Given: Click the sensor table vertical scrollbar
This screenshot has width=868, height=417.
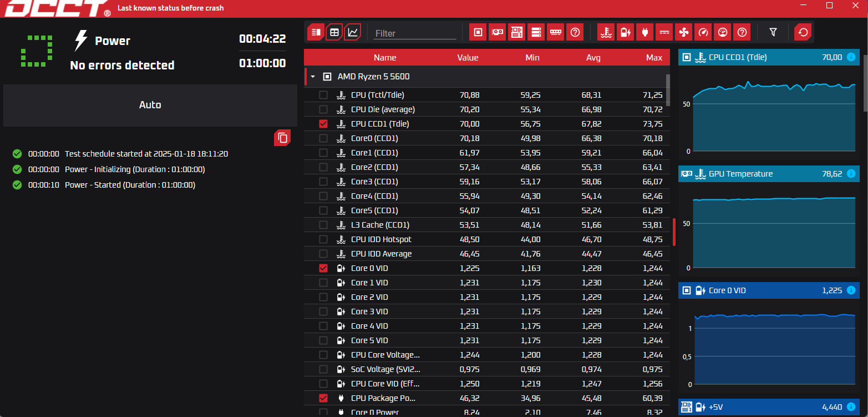Looking at the screenshot, I should [668, 90].
